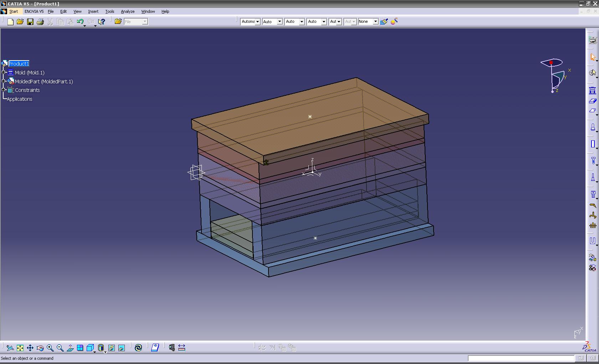Image resolution: width=599 pixels, height=364 pixels.
Task: Expand the Mold (Mold.1) tree node
Action: tap(4, 72)
